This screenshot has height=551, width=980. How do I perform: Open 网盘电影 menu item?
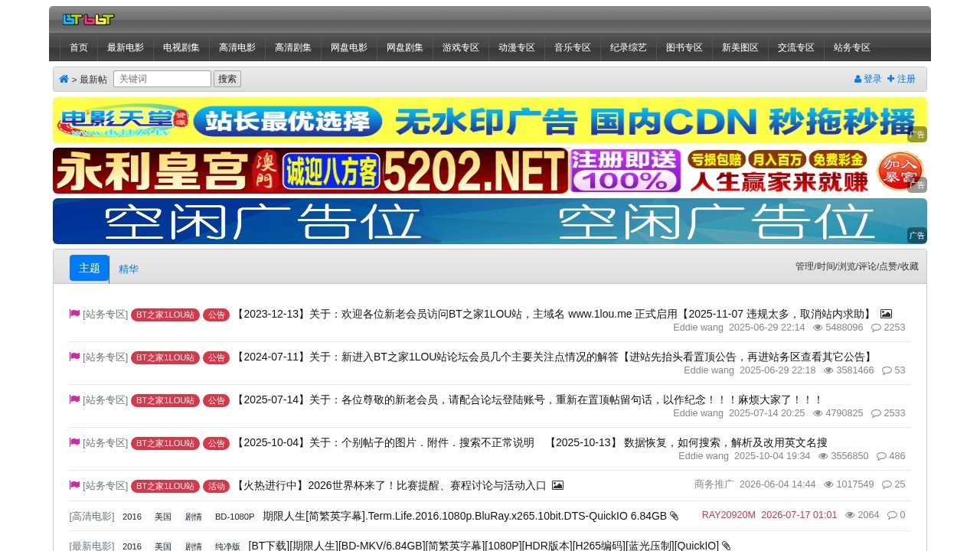[349, 47]
